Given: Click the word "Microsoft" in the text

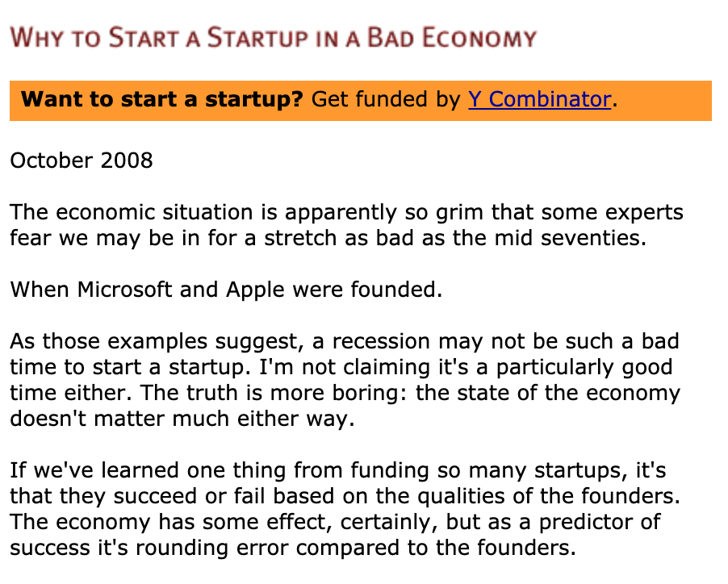Looking at the screenshot, I should [x=125, y=289].
